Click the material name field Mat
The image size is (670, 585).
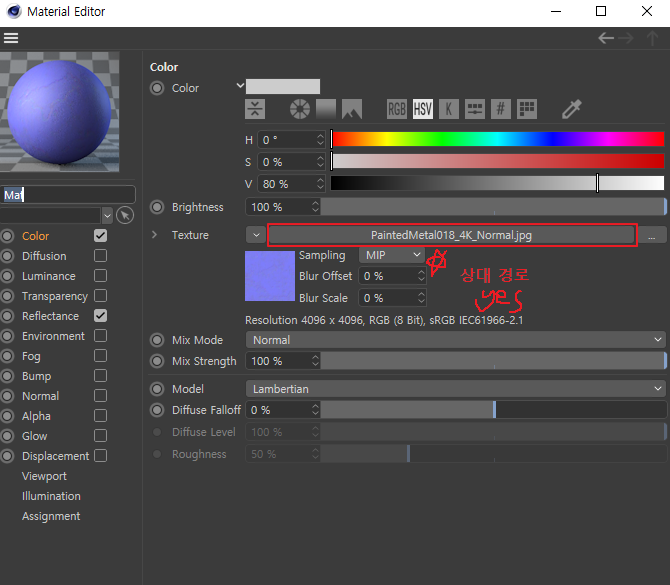[x=68, y=195]
